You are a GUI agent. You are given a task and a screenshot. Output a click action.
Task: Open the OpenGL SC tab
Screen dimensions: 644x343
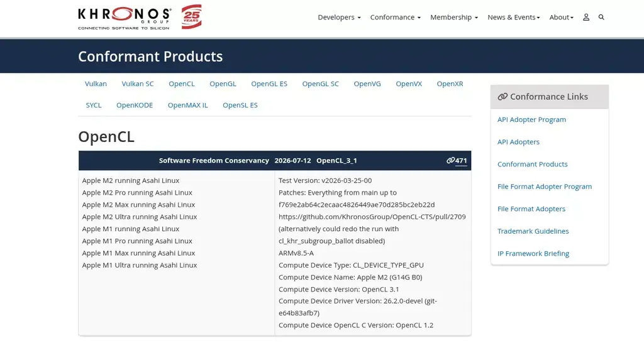320,84
